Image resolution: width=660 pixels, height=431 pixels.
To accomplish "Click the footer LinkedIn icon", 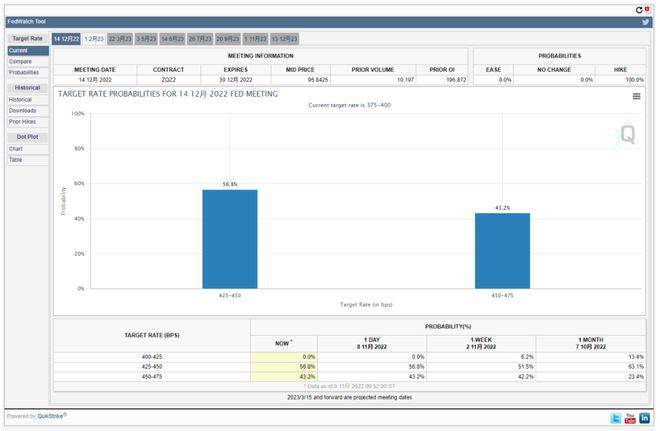I will [644, 417].
